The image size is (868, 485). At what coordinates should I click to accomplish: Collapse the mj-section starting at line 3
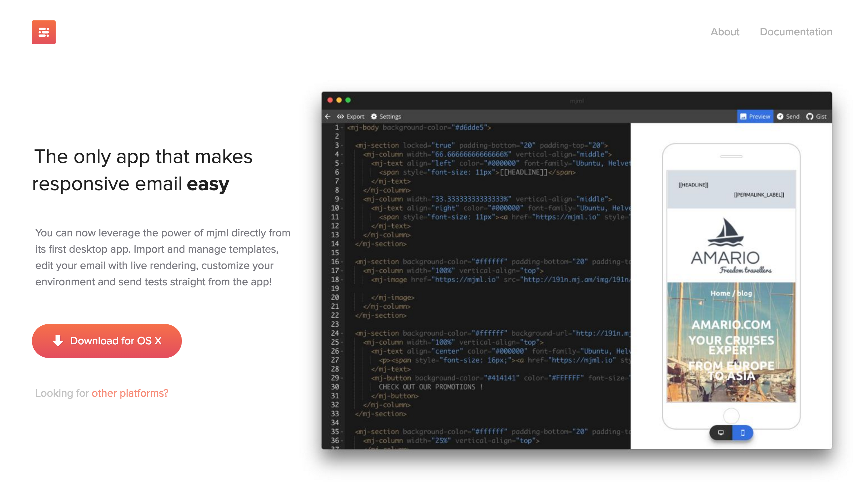click(x=342, y=145)
